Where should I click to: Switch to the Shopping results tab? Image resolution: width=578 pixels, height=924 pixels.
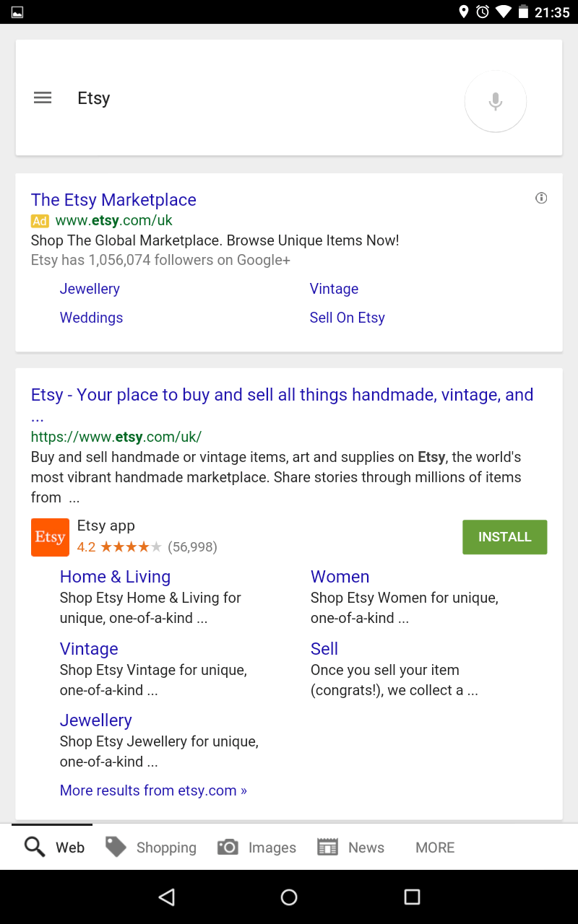pyautogui.click(x=151, y=847)
